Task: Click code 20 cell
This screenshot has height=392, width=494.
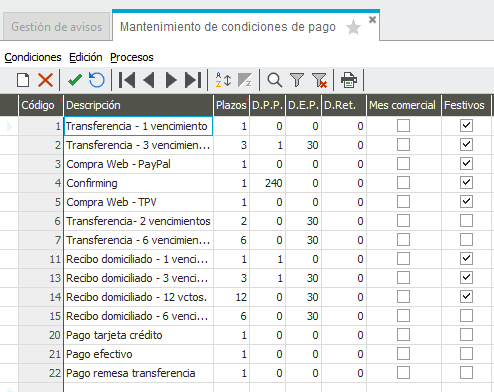Action: click(40, 335)
